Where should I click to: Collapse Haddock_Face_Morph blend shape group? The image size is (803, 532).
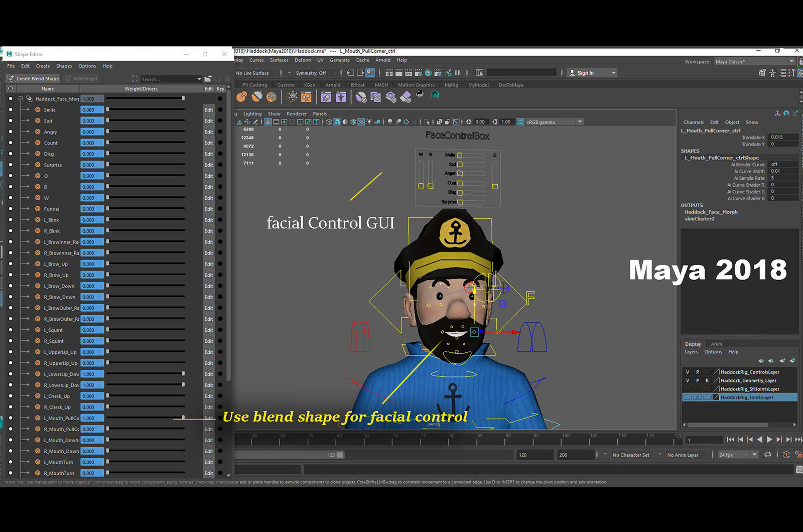click(21, 99)
